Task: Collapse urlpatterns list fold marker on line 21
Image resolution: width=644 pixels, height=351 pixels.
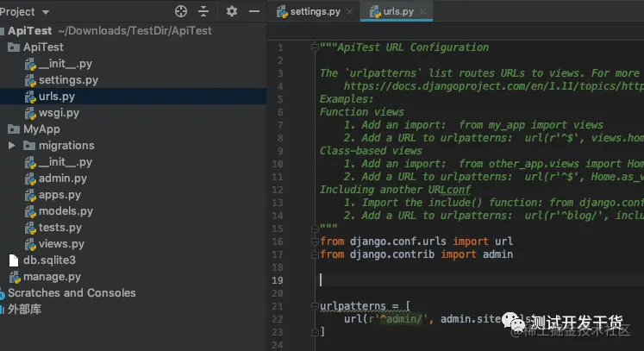Action: pos(315,306)
